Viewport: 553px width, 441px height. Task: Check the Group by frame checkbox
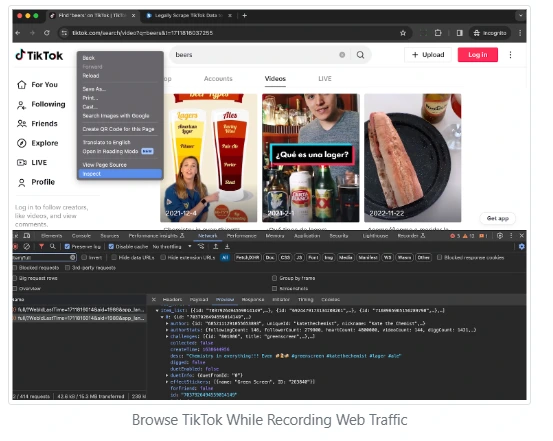[x=274, y=278]
